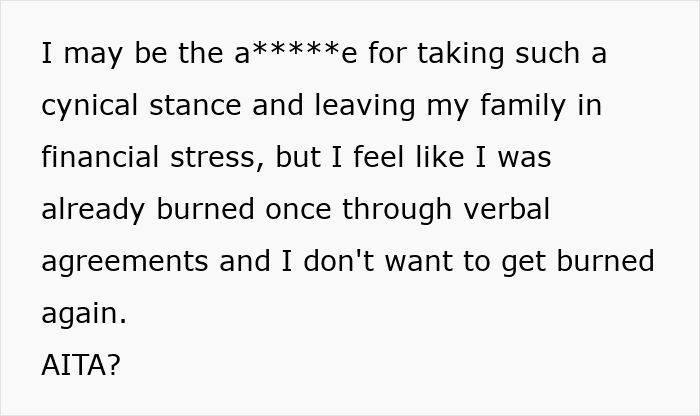
Task: Click the word "again."
Action: (x=84, y=314)
